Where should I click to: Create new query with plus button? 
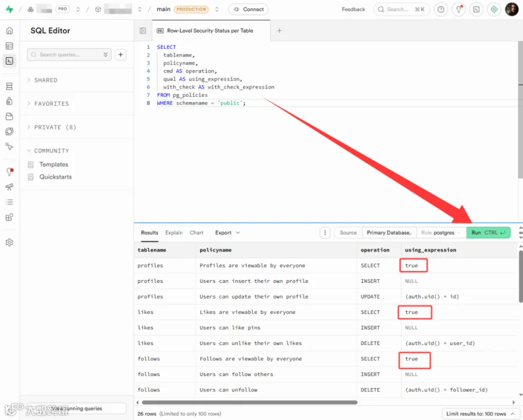pos(121,55)
